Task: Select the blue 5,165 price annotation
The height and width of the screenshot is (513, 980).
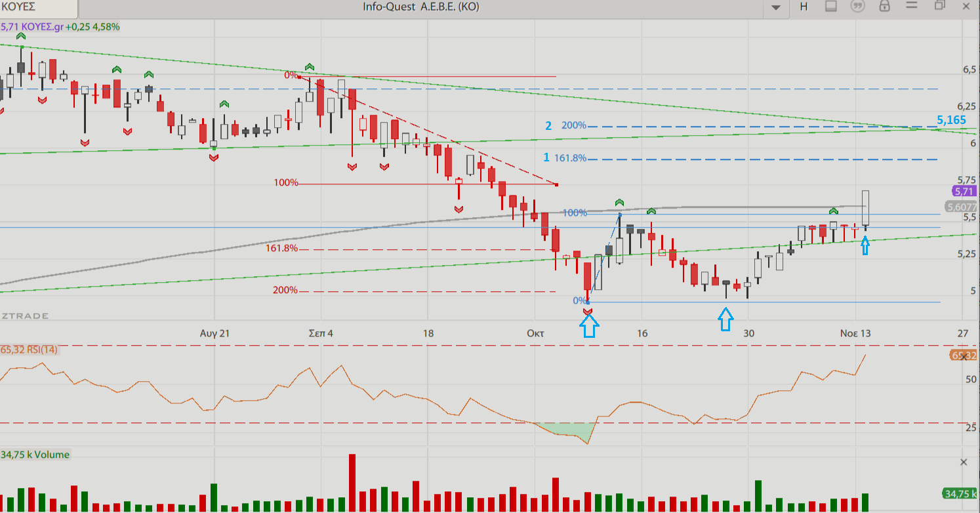Action: point(950,120)
